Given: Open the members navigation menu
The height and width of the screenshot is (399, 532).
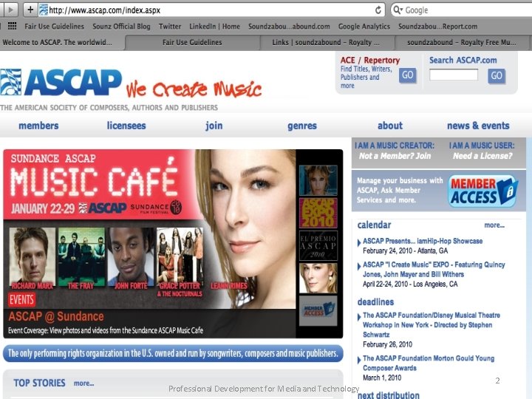Looking at the screenshot, I should tap(38, 126).
